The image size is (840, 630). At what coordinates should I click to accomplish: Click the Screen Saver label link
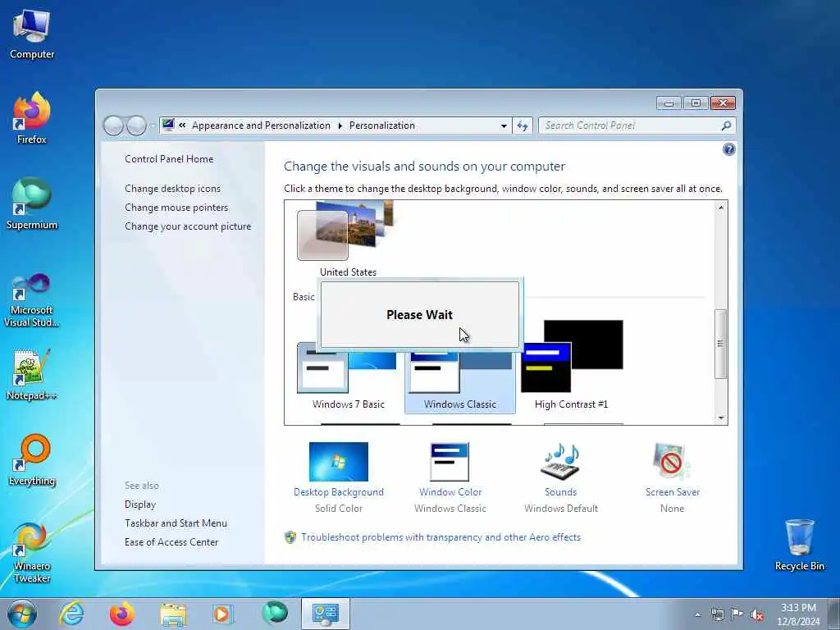click(673, 492)
